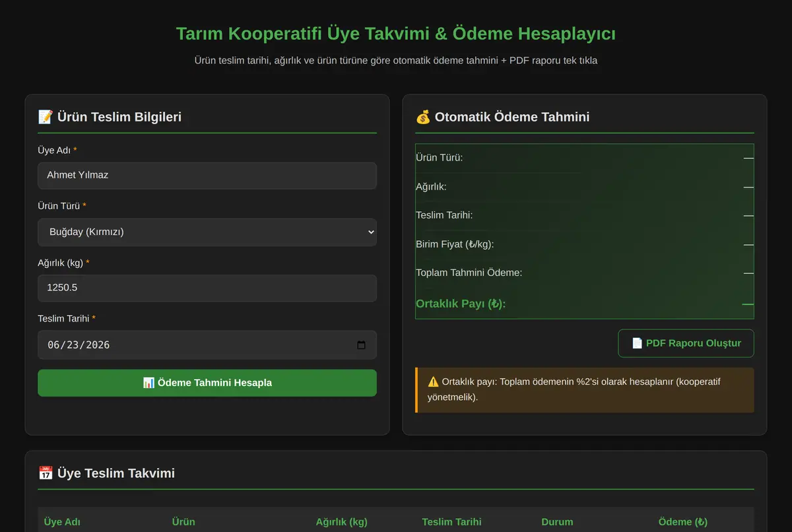Open the calendar picker icon in date field

tap(361, 345)
